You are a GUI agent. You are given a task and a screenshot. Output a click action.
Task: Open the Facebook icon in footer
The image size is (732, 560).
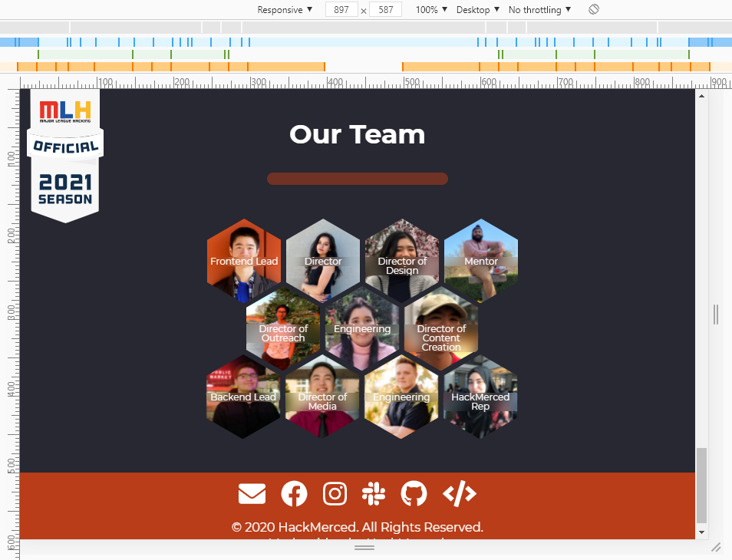tap(294, 494)
